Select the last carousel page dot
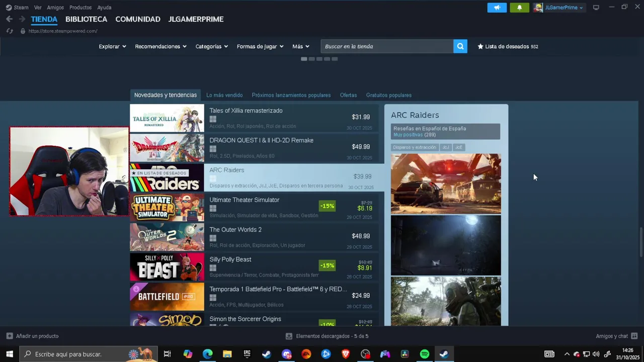Screen dimensions: 644x362 pos(335,59)
